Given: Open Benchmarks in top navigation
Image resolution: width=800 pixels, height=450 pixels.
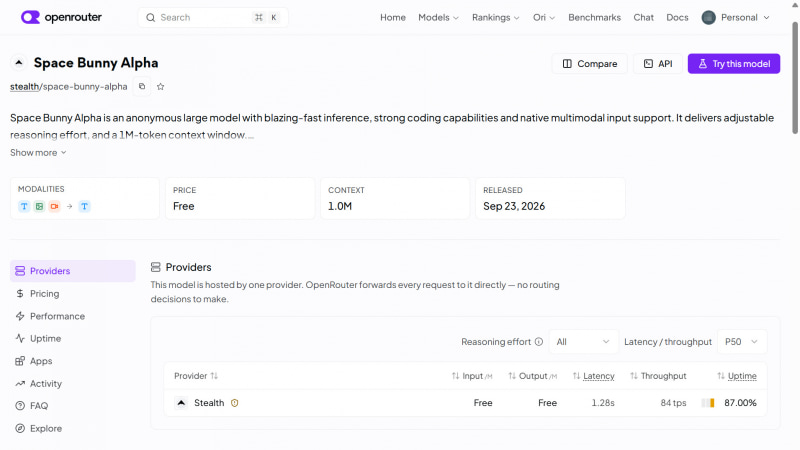Looking at the screenshot, I should (x=594, y=17).
